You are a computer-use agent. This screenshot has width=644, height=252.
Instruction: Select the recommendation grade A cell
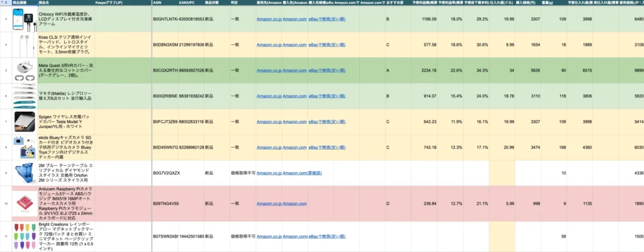point(398,70)
